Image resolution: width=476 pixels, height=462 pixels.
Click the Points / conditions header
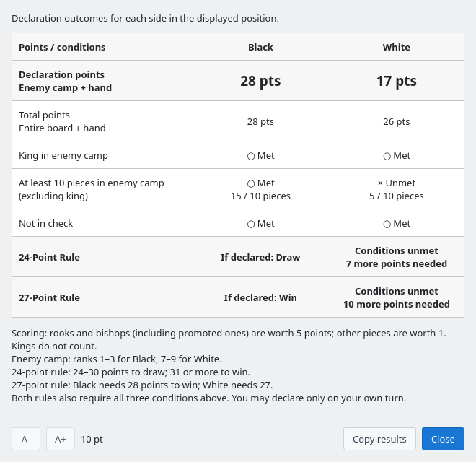[x=62, y=47]
